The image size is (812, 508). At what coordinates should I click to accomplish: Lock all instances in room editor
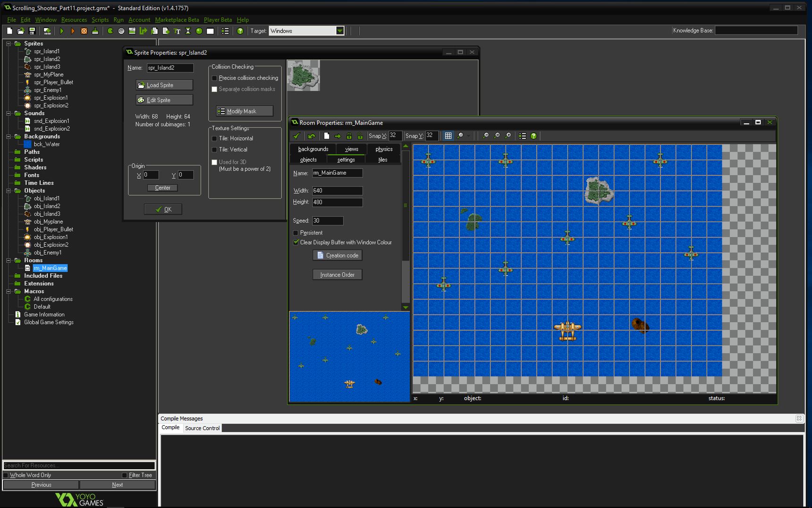tap(349, 136)
